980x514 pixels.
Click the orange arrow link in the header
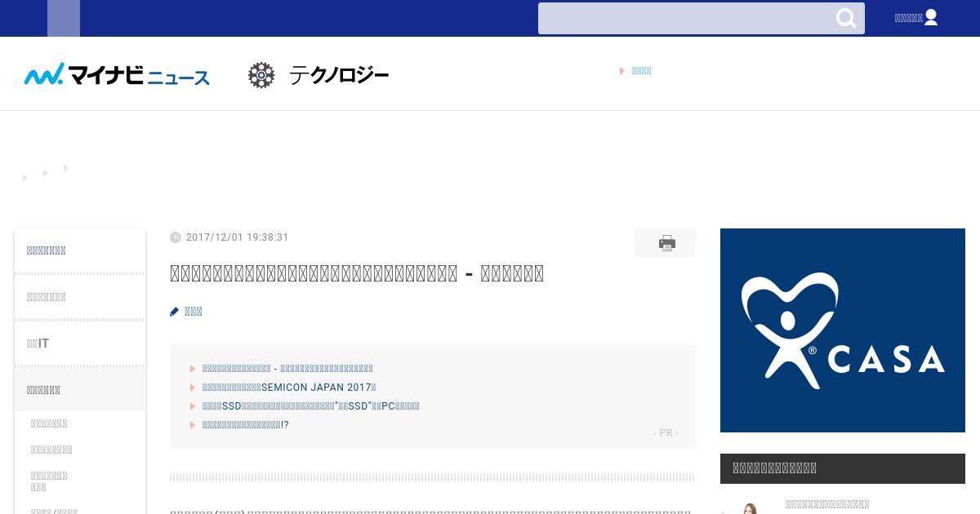pos(635,71)
